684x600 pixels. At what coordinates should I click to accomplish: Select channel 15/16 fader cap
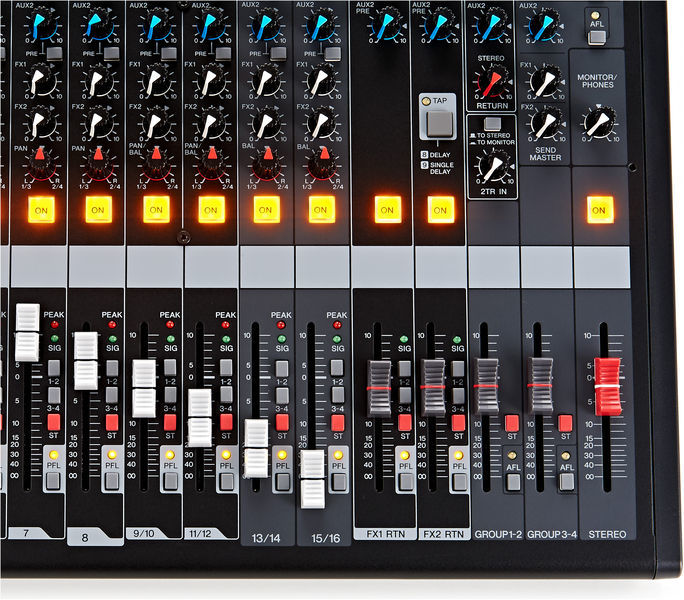pyautogui.click(x=312, y=480)
